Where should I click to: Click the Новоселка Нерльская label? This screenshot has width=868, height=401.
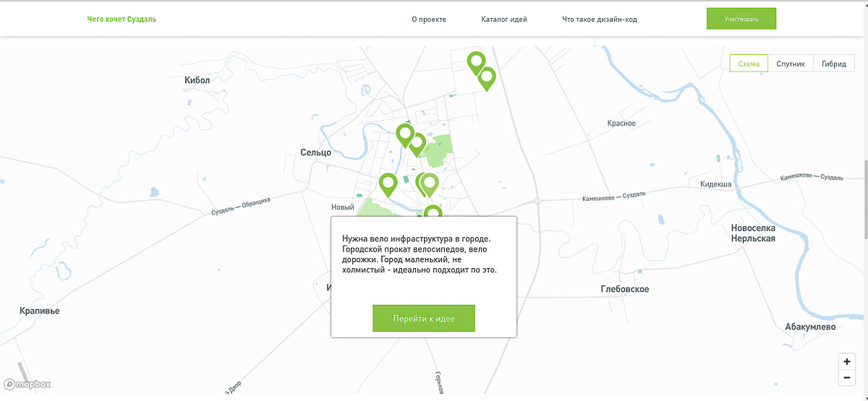753,233
